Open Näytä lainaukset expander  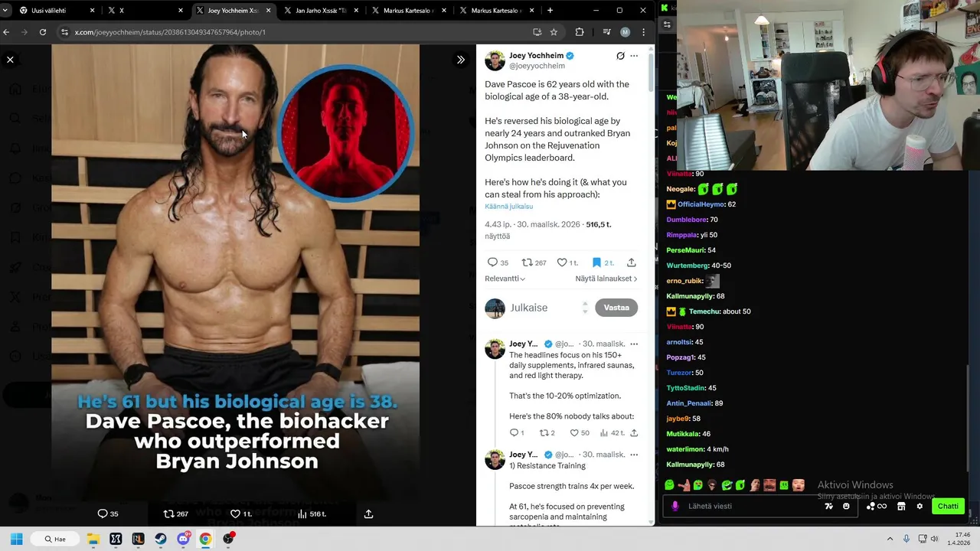tap(606, 279)
